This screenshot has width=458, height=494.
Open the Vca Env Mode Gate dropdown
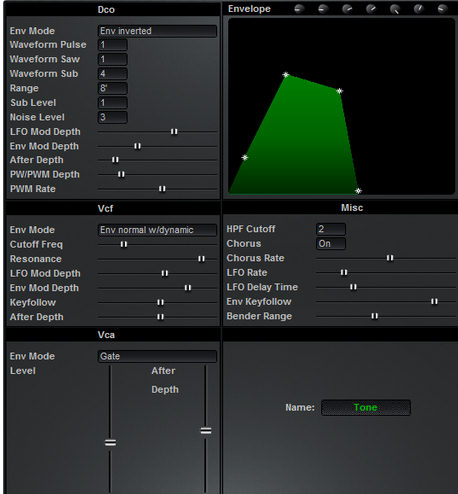(157, 356)
